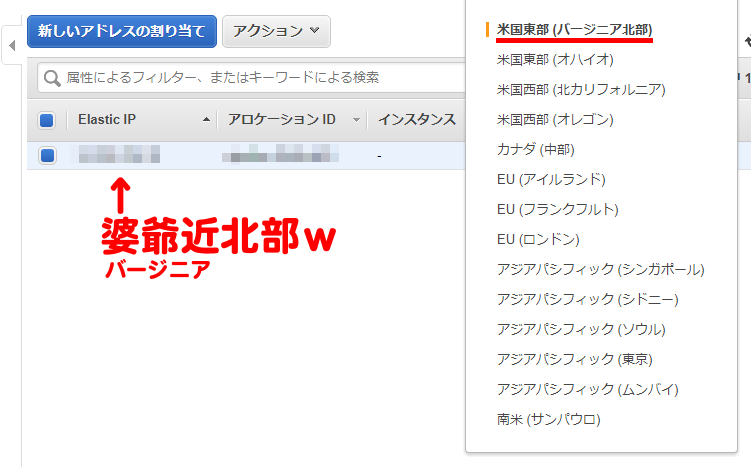This screenshot has height=467, width=751.
Task: Click the blurred allocation ID cell
Action: [x=280, y=154]
